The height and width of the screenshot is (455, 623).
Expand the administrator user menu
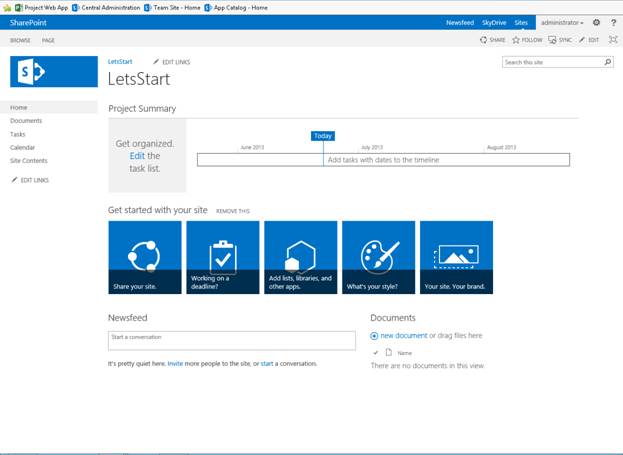[x=562, y=23]
